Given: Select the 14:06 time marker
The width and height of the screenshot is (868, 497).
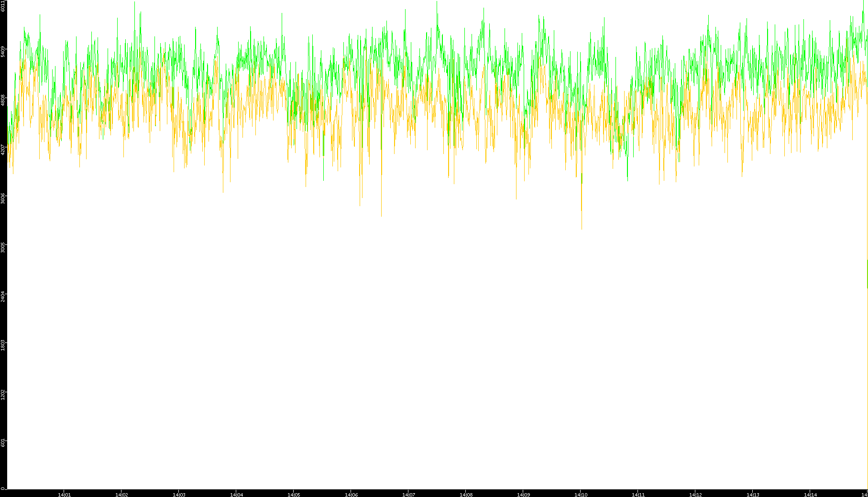Looking at the screenshot, I should (x=351, y=495).
